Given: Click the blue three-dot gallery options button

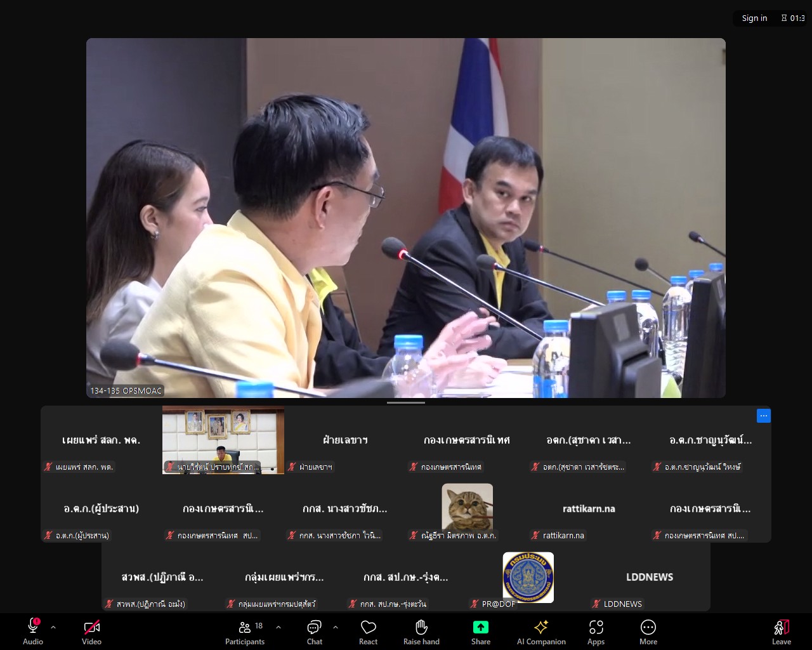Looking at the screenshot, I should [763, 416].
